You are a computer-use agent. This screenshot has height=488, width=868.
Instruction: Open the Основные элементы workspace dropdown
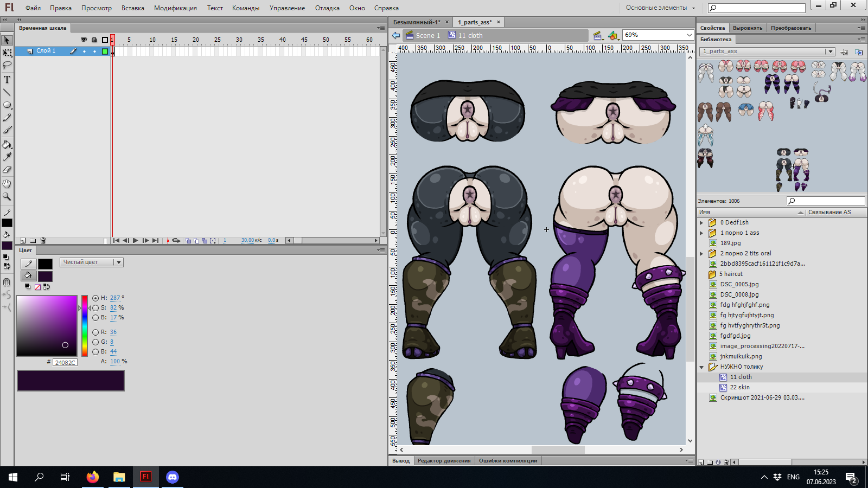pos(660,8)
